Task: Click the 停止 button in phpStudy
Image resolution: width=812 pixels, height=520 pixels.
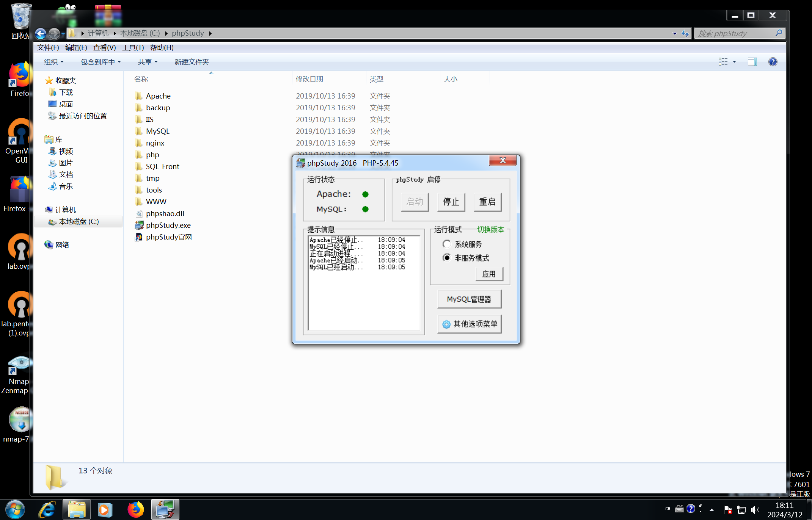Action: pos(451,202)
